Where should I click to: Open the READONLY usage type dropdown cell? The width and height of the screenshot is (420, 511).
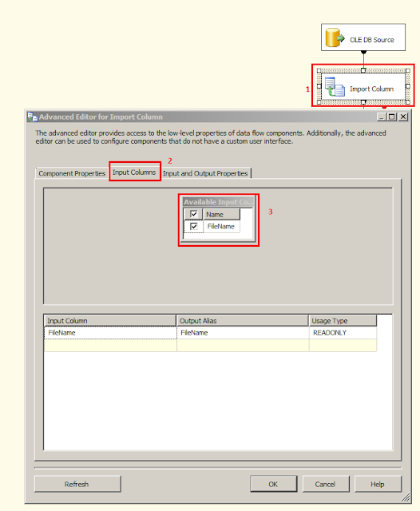click(343, 333)
